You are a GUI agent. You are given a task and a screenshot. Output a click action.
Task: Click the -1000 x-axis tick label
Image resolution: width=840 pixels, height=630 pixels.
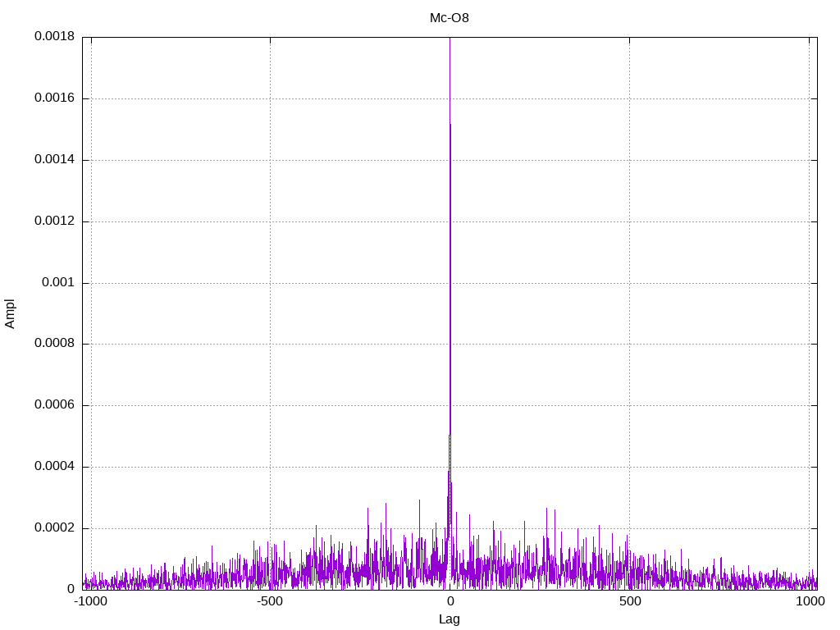tap(90, 601)
